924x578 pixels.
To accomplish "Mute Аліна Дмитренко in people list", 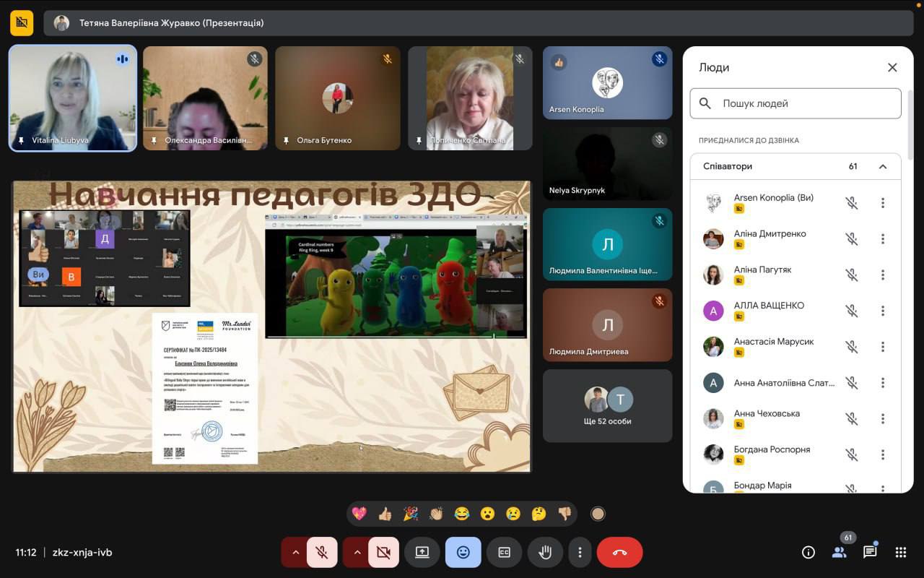I will point(852,239).
